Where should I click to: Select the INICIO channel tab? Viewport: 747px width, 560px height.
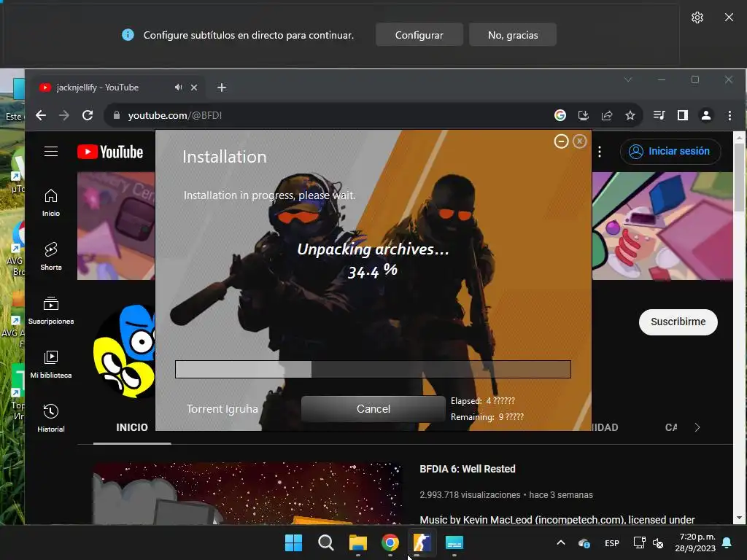pyautogui.click(x=132, y=427)
